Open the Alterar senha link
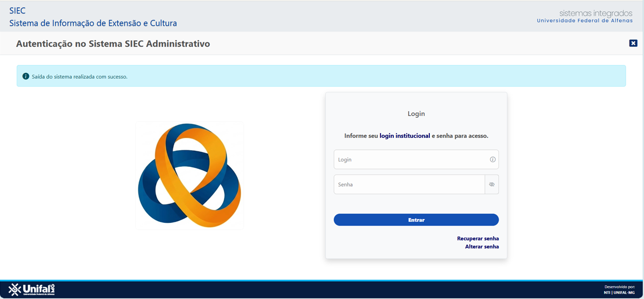Image resolution: width=644 pixels, height=299 pixels. pos(481,247)
